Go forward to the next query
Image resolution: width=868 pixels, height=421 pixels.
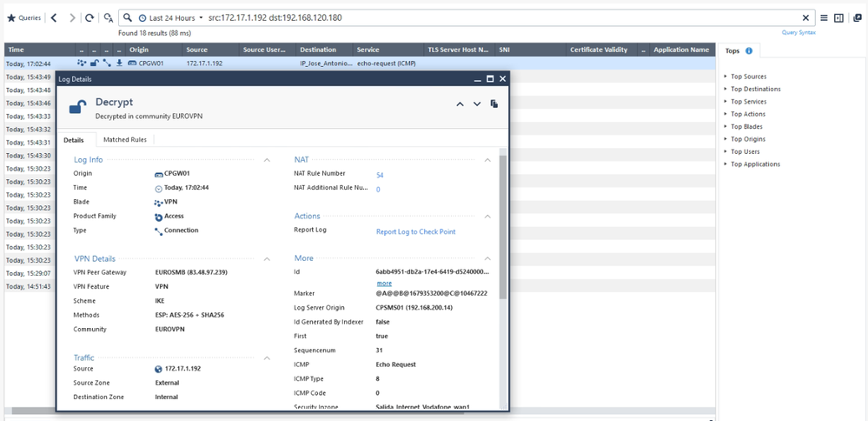coord(72,17)
